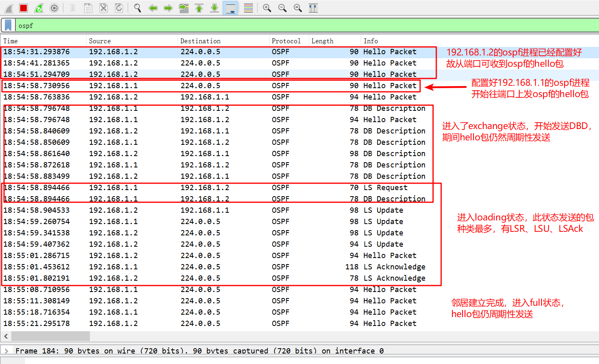Image resolution: width=599 pixels, height=364 pixels.
Task: Sort by the Info column header
Action: [480, 41]
